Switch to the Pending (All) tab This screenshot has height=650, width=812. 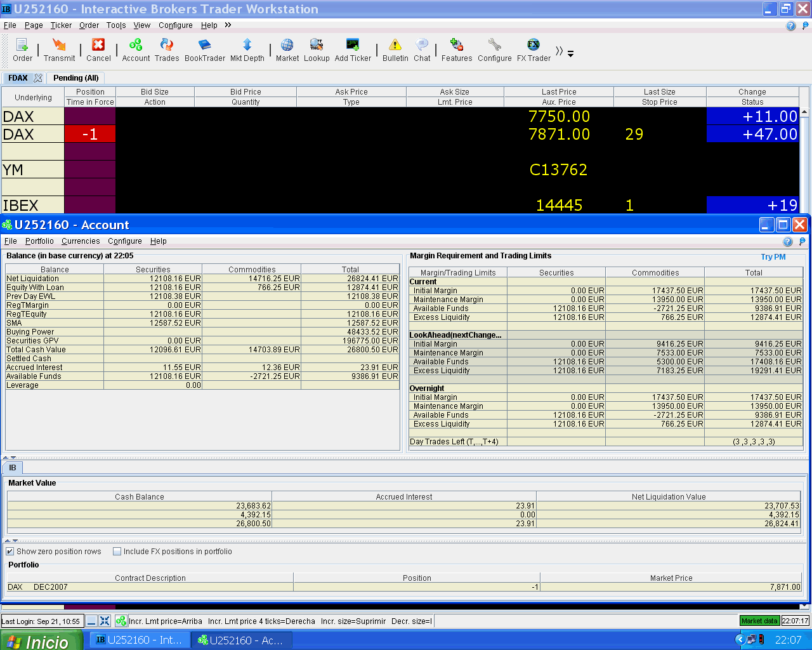tap(75, 78)
